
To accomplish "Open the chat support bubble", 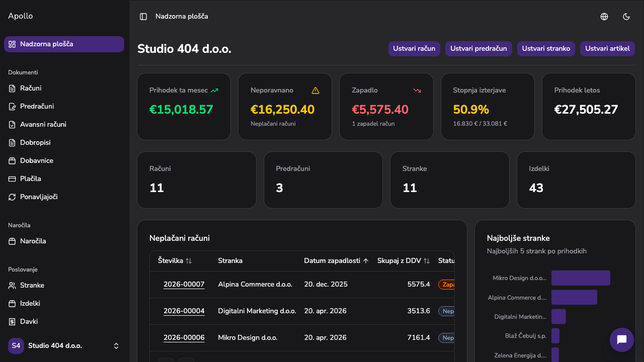I will coord(622,340).
